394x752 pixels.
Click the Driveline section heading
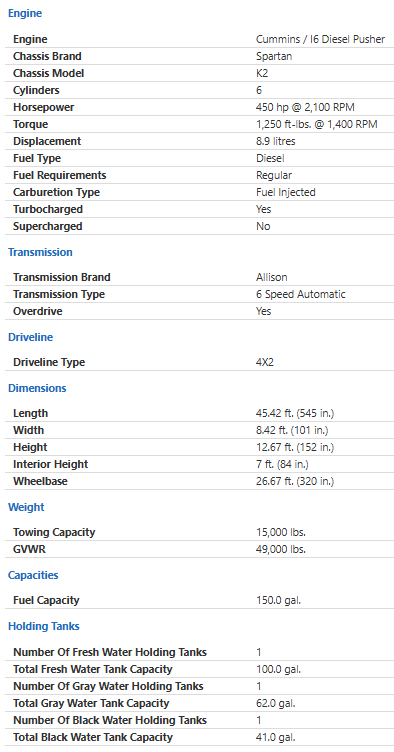(x=30, y=337)
